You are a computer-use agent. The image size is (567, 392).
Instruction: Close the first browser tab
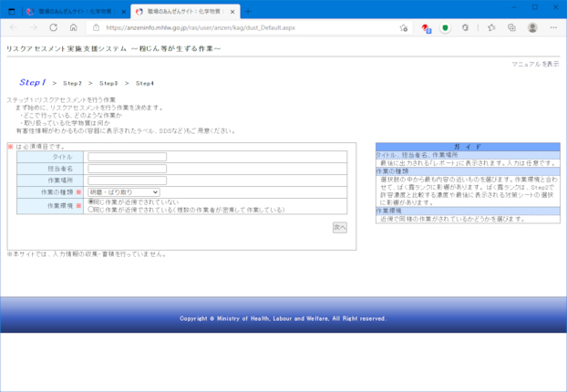(x=124, y=12)
